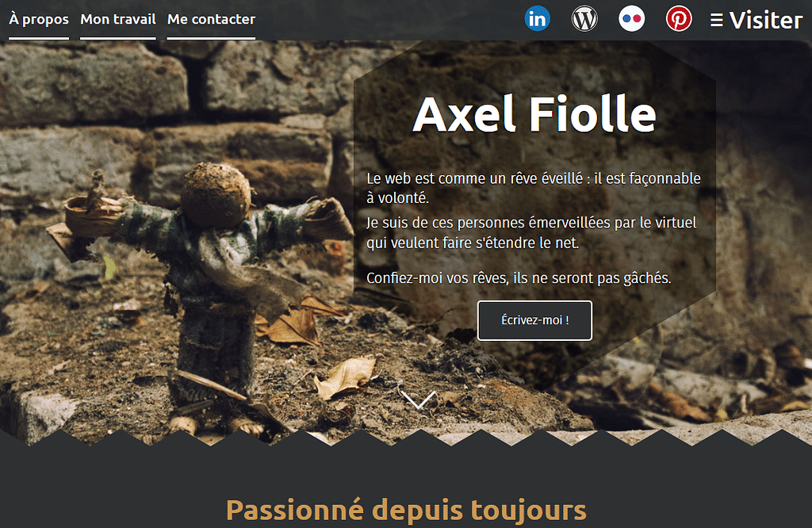Select the Me contacter nav link
This screenshot has width=812, height=528.
[x=211, y=20]
